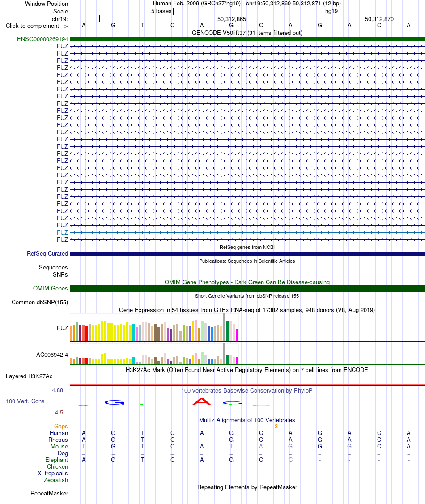Select the ENSG00000269194 gene label
Image resolution: width=425 pixels, height=504 pixels.
coord(42,39)
